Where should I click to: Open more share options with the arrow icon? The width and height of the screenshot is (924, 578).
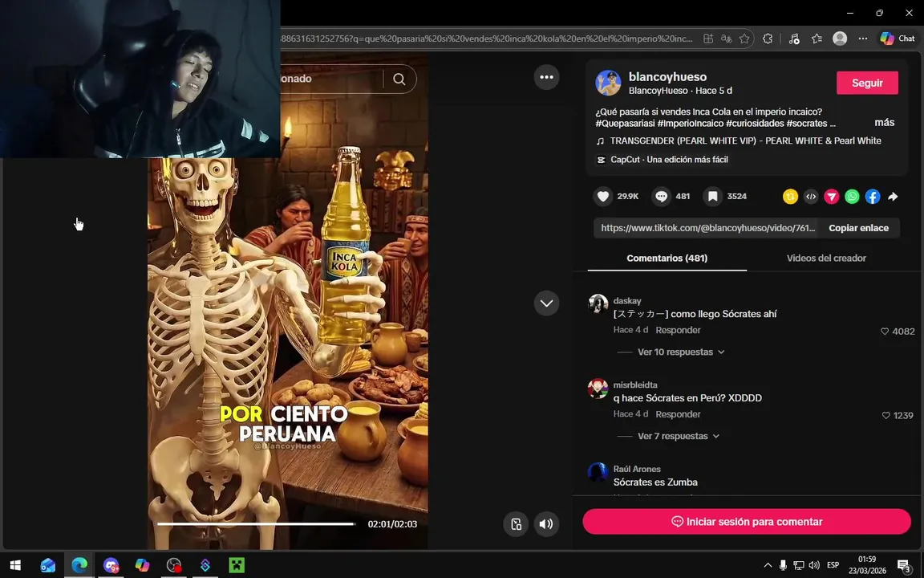[x=894, y=197]
